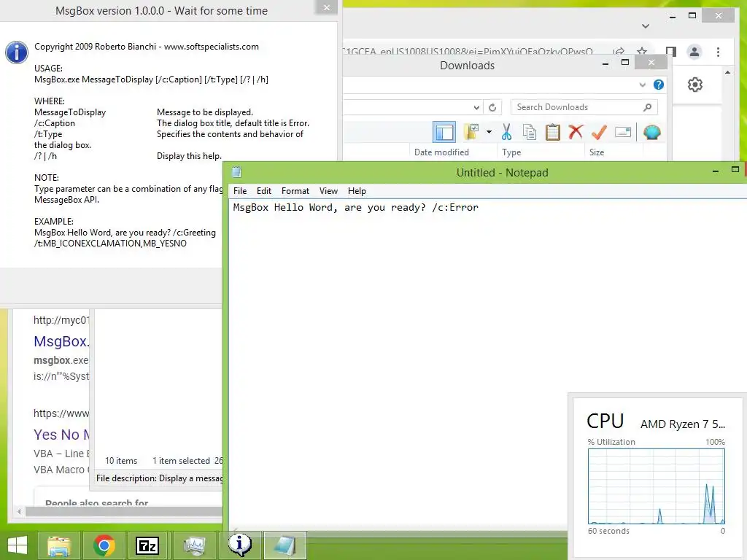
Task: Click the CPU utilization graph
Action: click(x=656, y=486)
